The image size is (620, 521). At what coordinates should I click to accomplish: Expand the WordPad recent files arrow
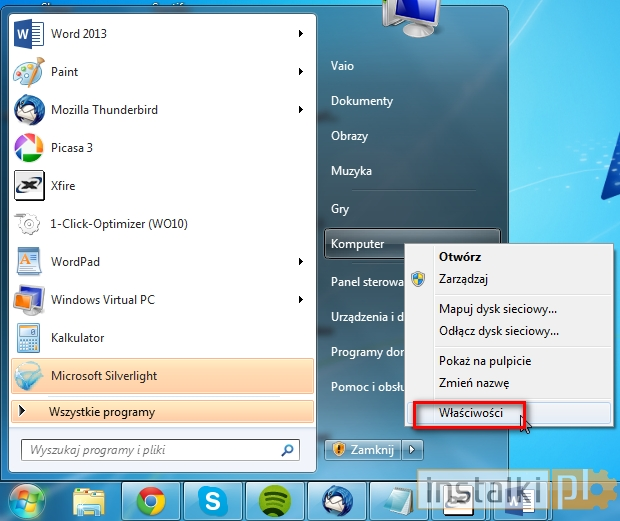click(300, 262)
